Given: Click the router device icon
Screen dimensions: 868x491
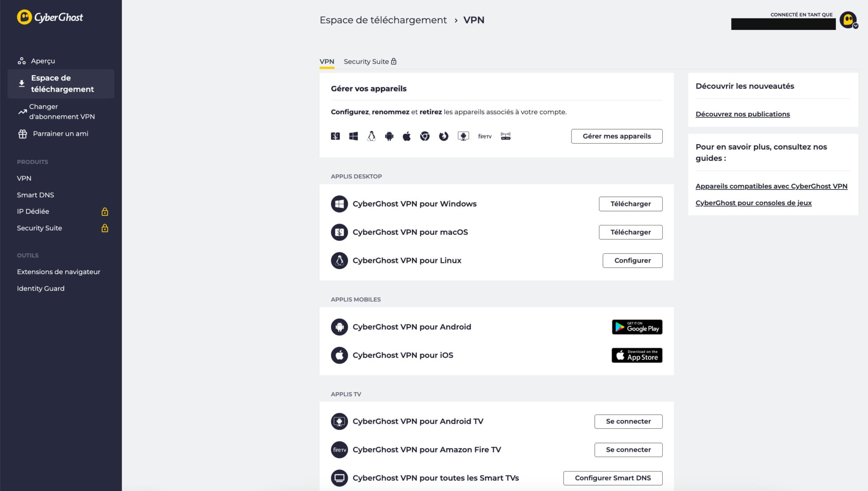Looking at the screenshot, I should pos(506,136).
